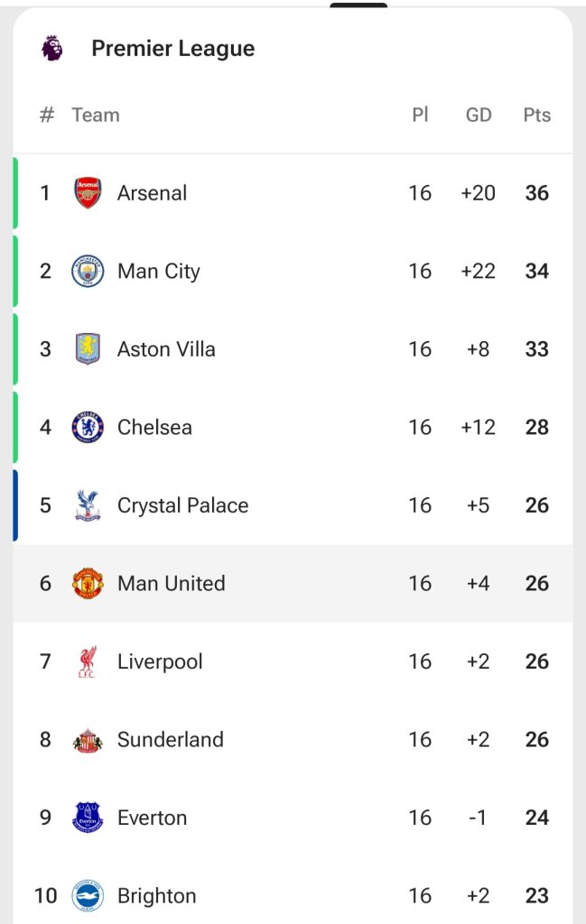The width and height of the screenshot is (586, 924).
Task: Select Brighton's 23 points value
Action: 536,896
